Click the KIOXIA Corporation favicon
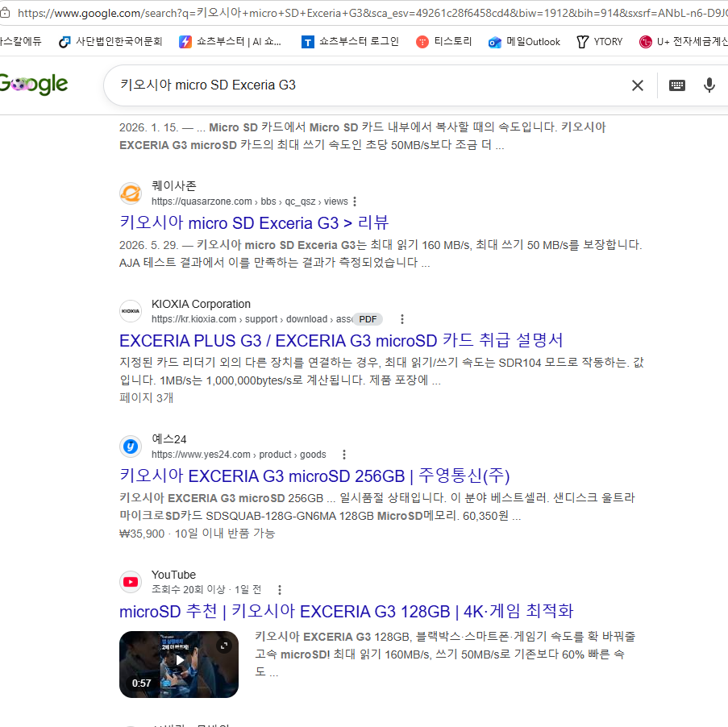Screen dimensions: 728x727 pyautogui.click(x=131, y=311)
